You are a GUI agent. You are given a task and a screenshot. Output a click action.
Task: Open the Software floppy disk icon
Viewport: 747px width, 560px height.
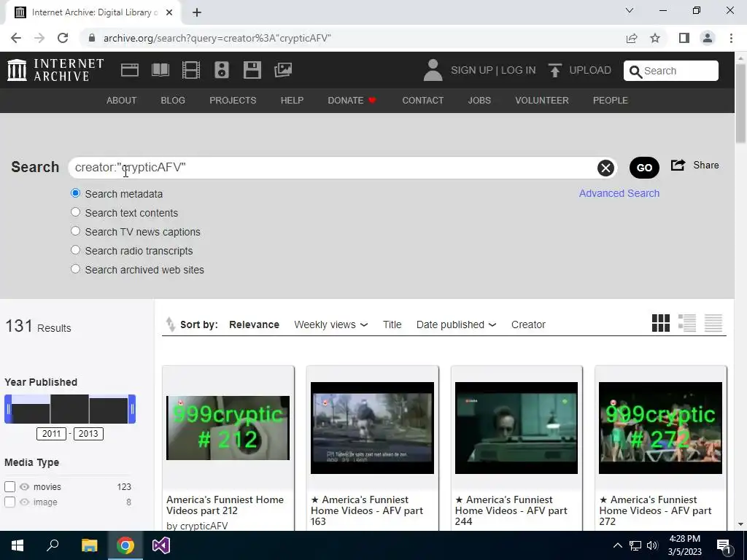252,70
